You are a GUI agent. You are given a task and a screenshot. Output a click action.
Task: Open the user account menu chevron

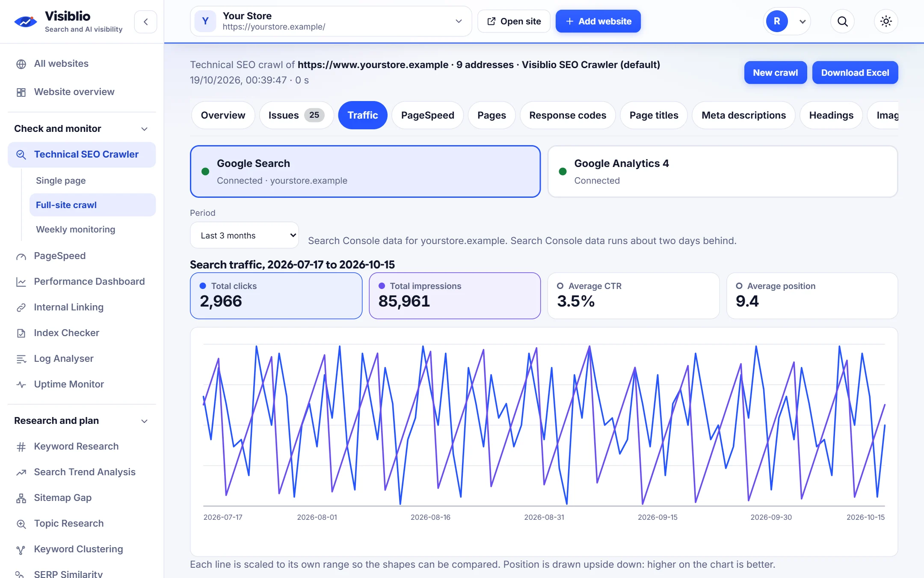point(803,21)
